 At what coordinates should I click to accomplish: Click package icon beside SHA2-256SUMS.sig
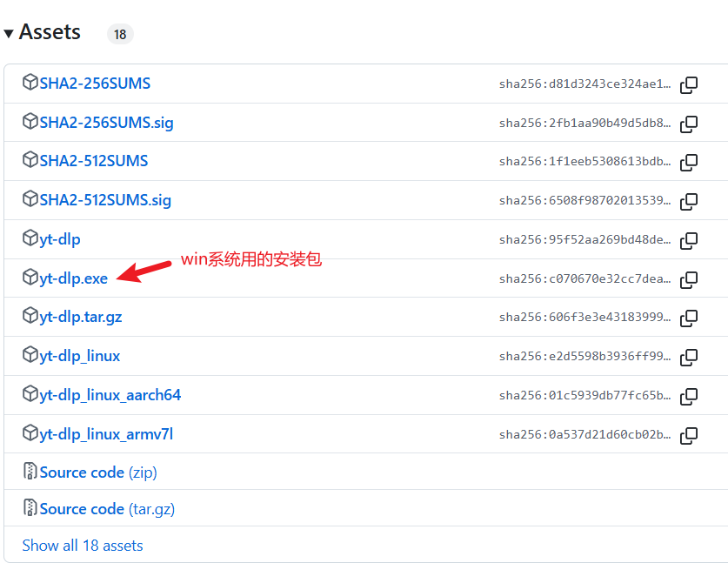tap(30, 121)
